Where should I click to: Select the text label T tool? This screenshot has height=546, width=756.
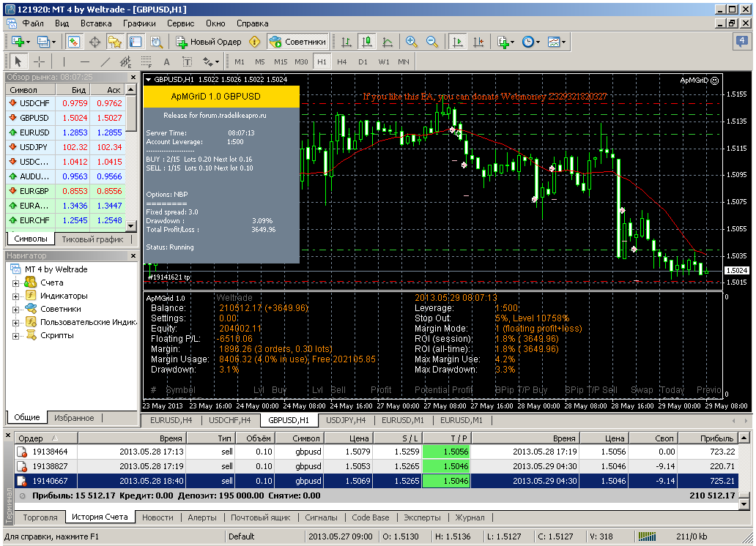[x=187, y=61]
